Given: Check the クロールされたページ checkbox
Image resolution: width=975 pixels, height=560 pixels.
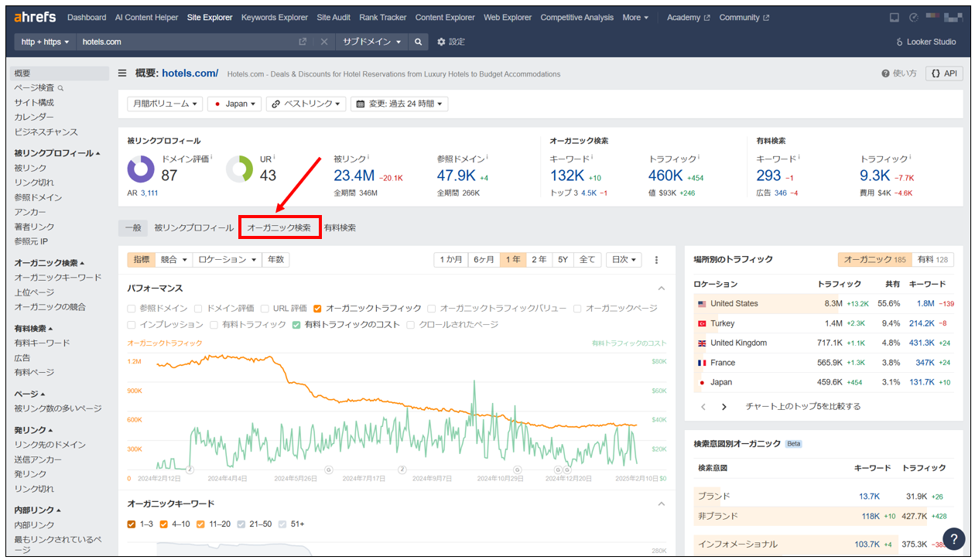Looking at the screenshot, I should click(411, 325).
